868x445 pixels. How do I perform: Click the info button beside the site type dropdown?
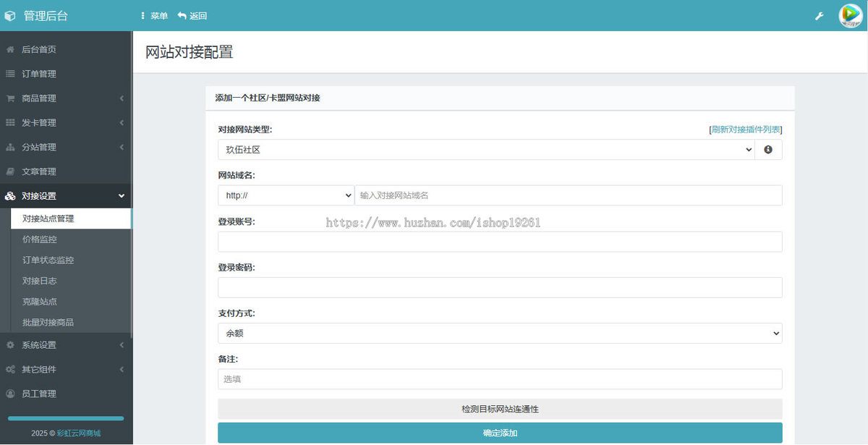[x=768, y=149]
